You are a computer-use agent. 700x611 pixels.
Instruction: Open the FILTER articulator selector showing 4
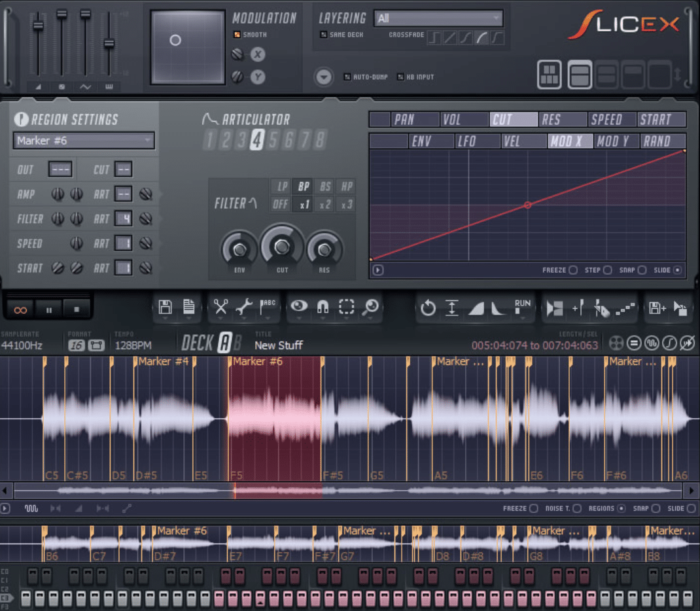(x=123, y=218)
